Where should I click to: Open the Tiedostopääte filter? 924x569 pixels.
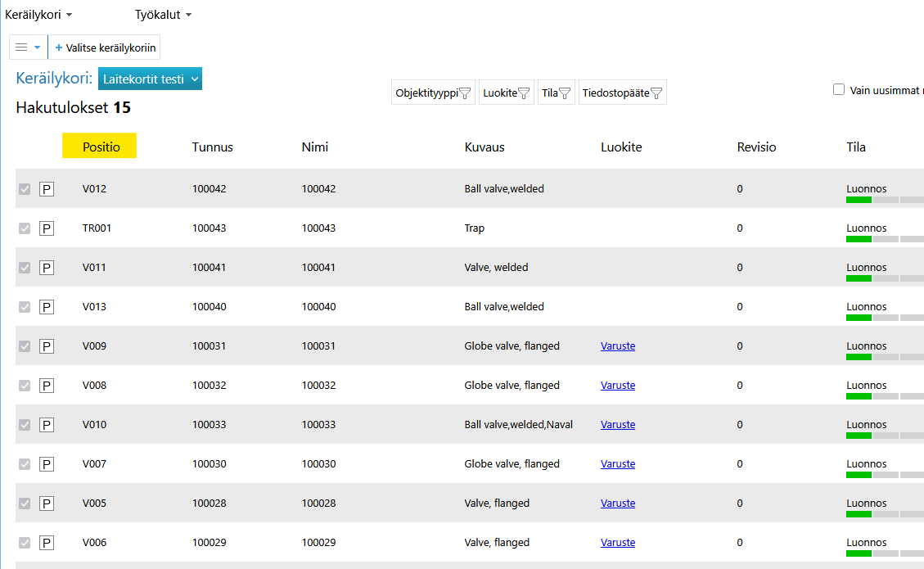622,93
